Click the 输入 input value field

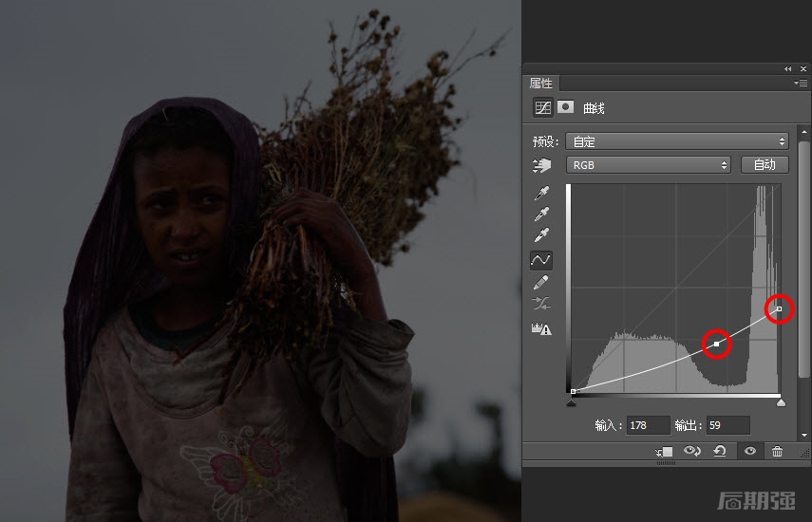pos(648,425)
